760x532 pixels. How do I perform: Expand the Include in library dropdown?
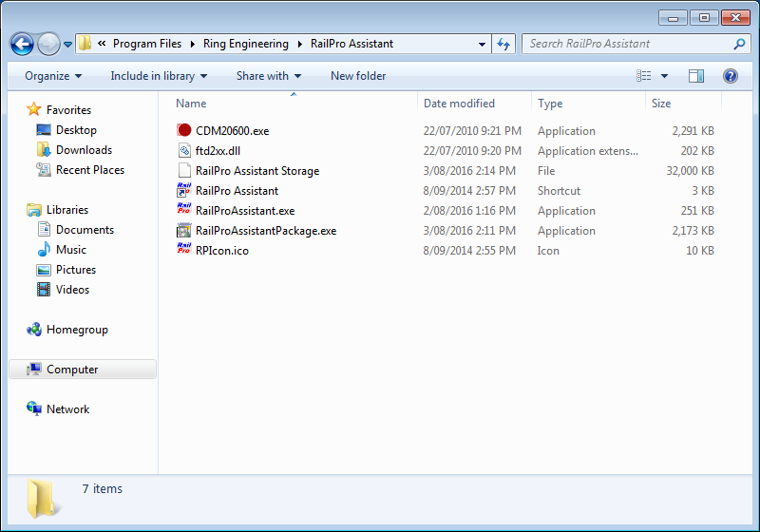(x=159, y=76)
